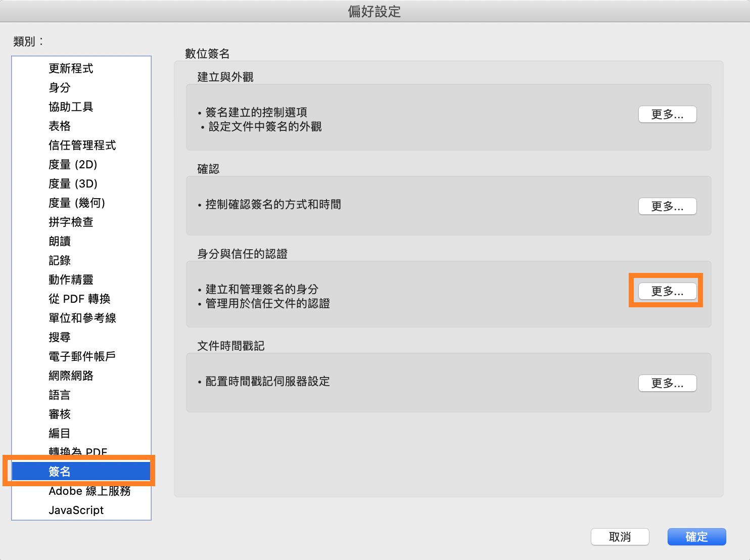Select the 表格 category
The width and height of the screenshot is (750, 560).
click(x=81, y=126)
